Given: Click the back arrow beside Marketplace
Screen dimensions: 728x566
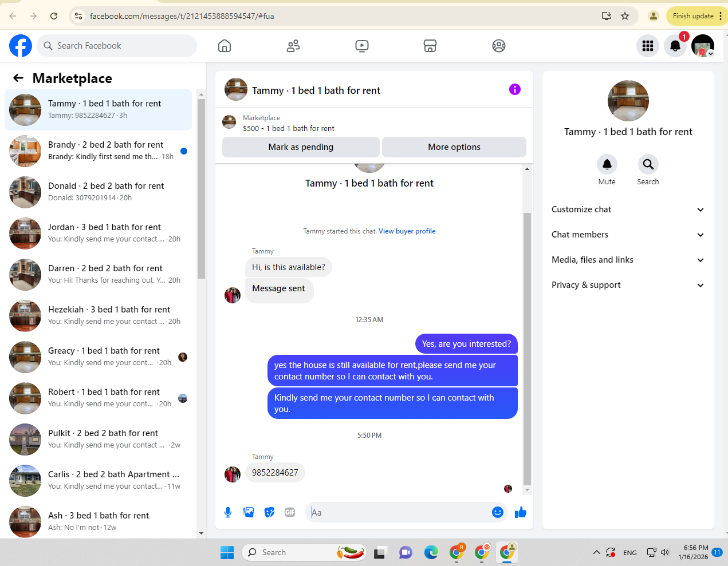Looking at the screenshot, I should (x=18, y=78).
